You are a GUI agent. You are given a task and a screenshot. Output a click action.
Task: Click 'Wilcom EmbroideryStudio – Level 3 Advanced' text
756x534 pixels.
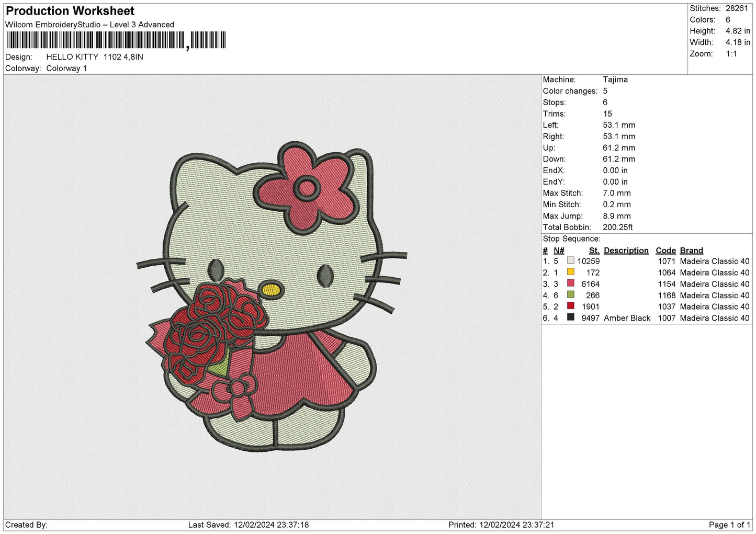pos(89,25)
